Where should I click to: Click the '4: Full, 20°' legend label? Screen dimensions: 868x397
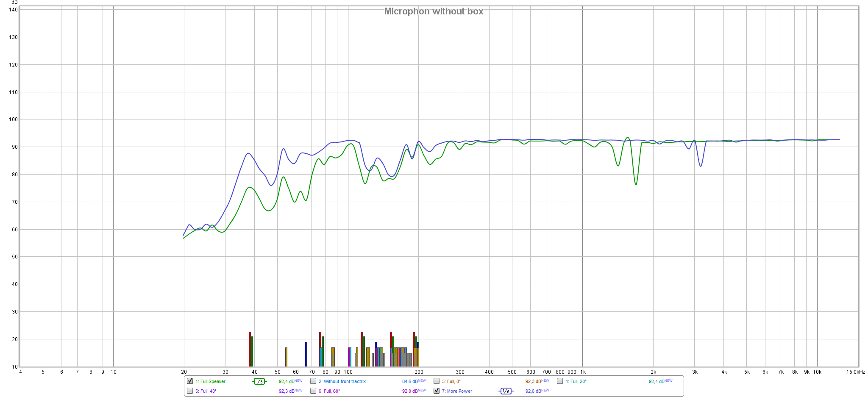pos(576,381)
